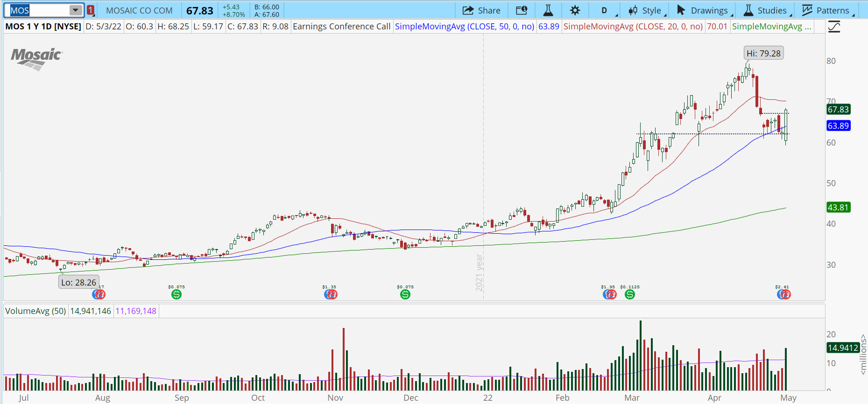Click the high value H: 68.25
This screenshot has width=868, height=404.
173,27
